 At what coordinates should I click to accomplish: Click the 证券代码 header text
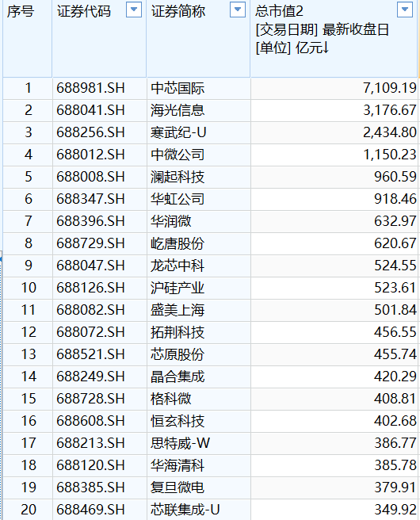(x=83, y=12)
